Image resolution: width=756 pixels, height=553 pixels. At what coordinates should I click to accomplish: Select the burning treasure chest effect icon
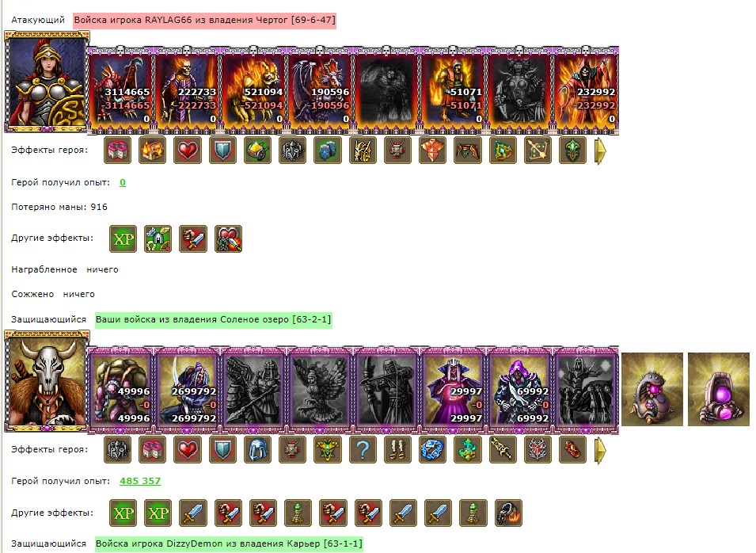coord(152,150)
